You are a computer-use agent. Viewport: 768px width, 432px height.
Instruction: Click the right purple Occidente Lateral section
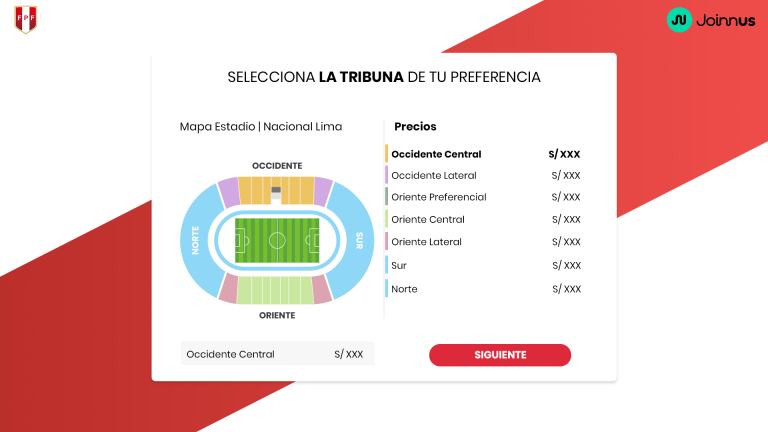(x=323, y=189)
